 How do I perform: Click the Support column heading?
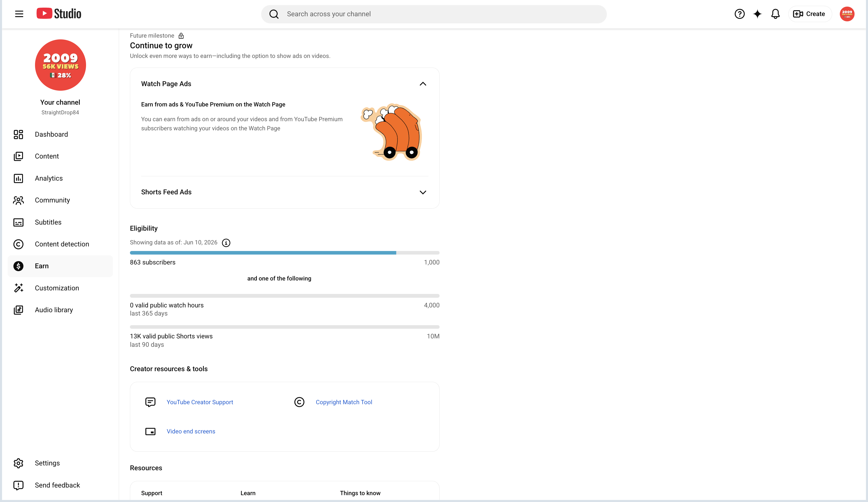point(152,493)
